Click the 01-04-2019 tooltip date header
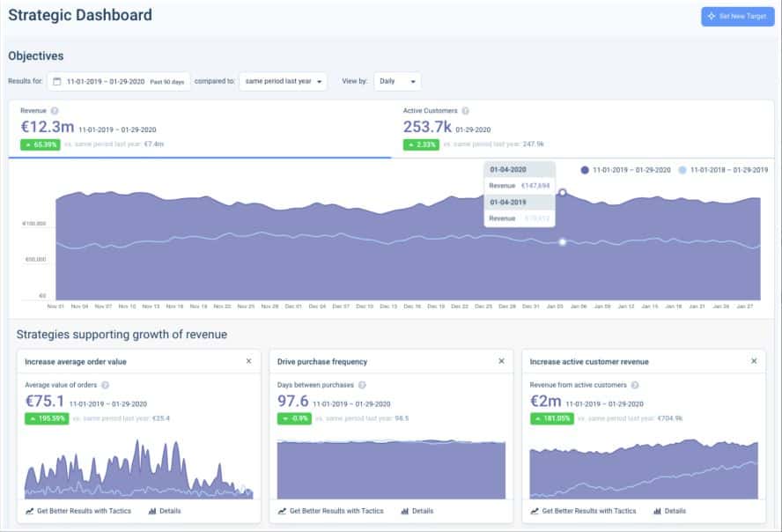Image resolution: width=782 pixels, height=532 pixels. 520,202
